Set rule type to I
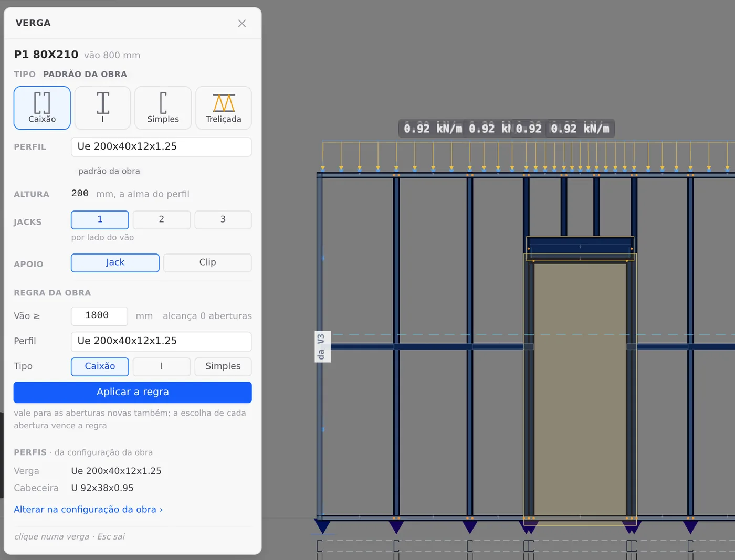Viewport: 735px width, 560px height. (x=161, y=366)
